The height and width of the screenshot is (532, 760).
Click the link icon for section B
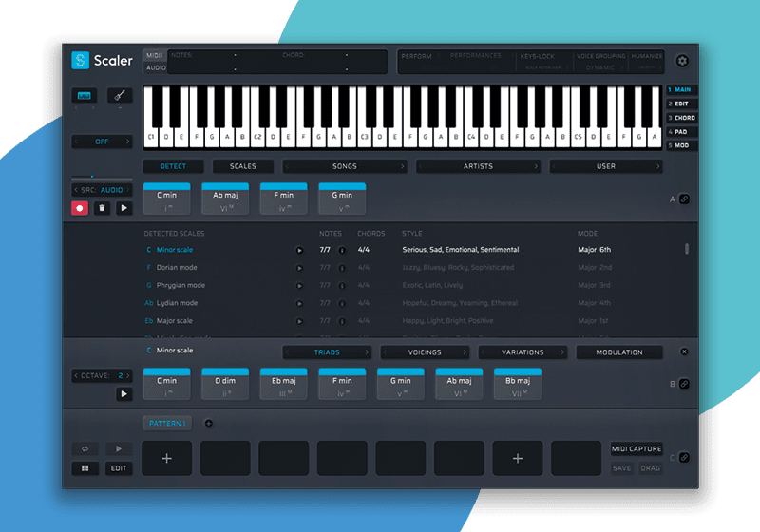684,384
